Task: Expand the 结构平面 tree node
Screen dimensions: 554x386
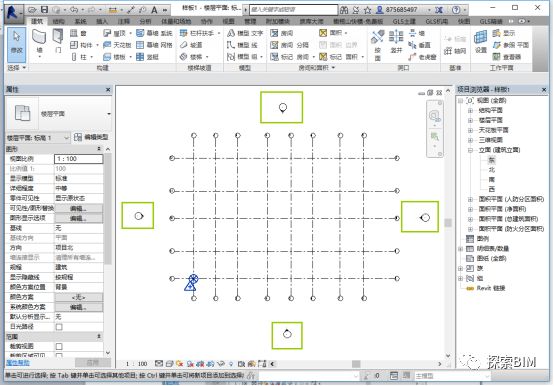Action: point(470,111)
